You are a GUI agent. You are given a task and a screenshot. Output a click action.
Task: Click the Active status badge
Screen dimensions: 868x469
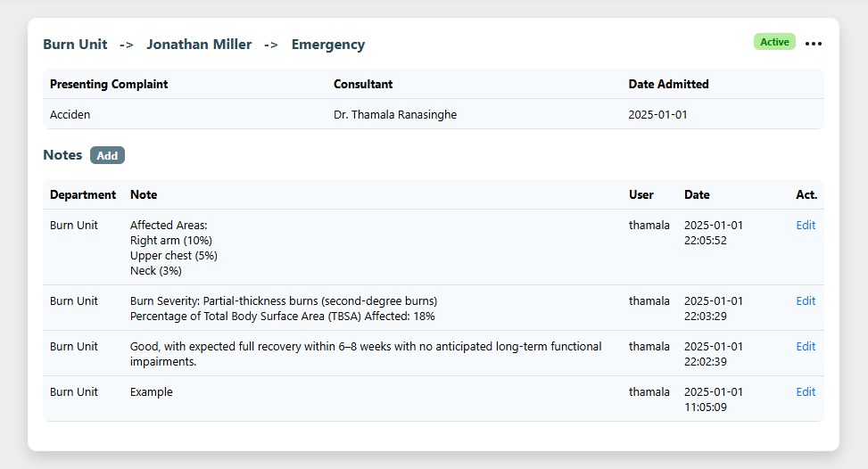[774, 42]
